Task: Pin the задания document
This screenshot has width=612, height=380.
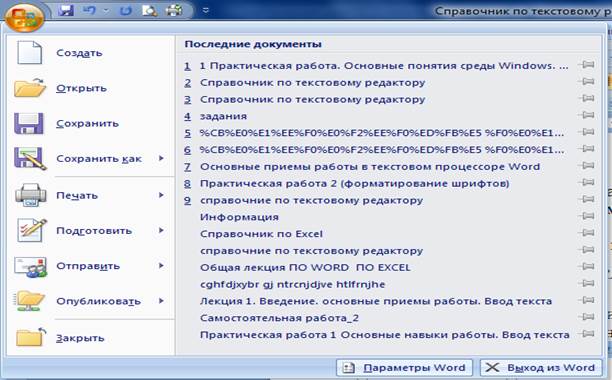Action: (587, 115)
